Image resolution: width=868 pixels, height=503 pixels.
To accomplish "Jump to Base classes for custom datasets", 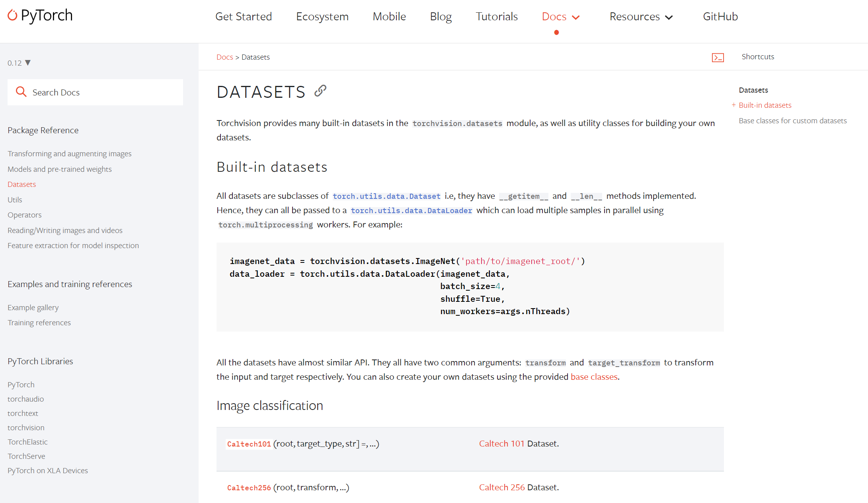I will (x=793, y=120).
